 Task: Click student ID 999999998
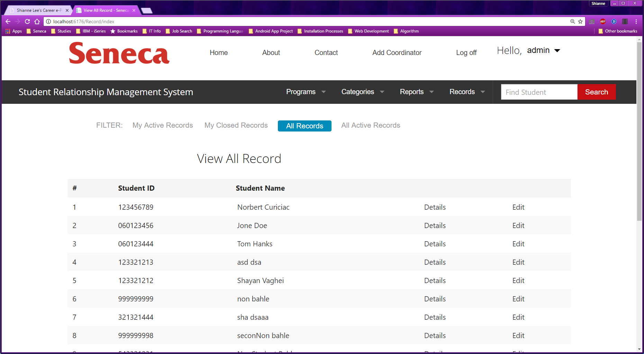pyautogui.click(x=136, y=336)
